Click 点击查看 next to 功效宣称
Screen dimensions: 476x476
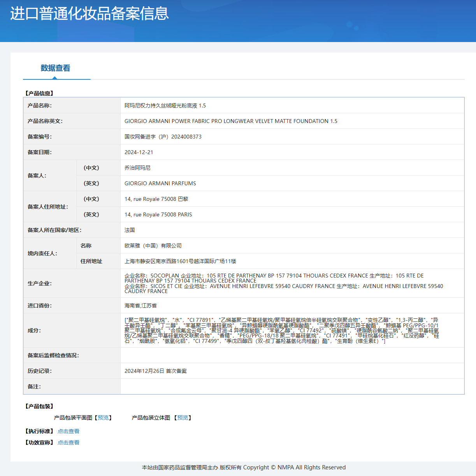[x=68, y=442]
